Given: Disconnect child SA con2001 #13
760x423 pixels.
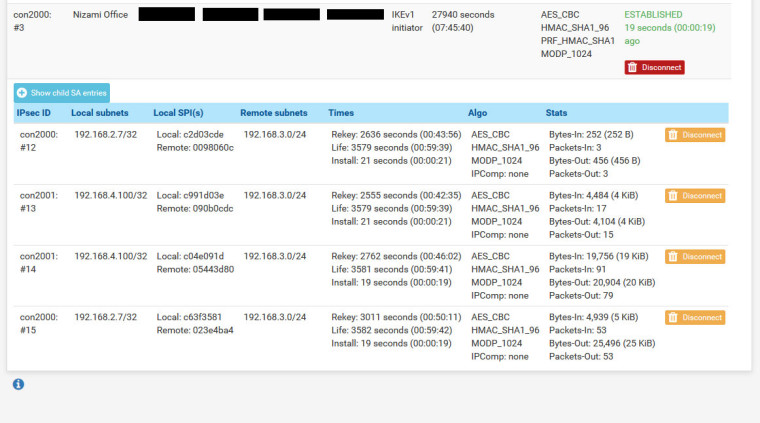Looking at the screenshot, I should click(x=695, y=196).
